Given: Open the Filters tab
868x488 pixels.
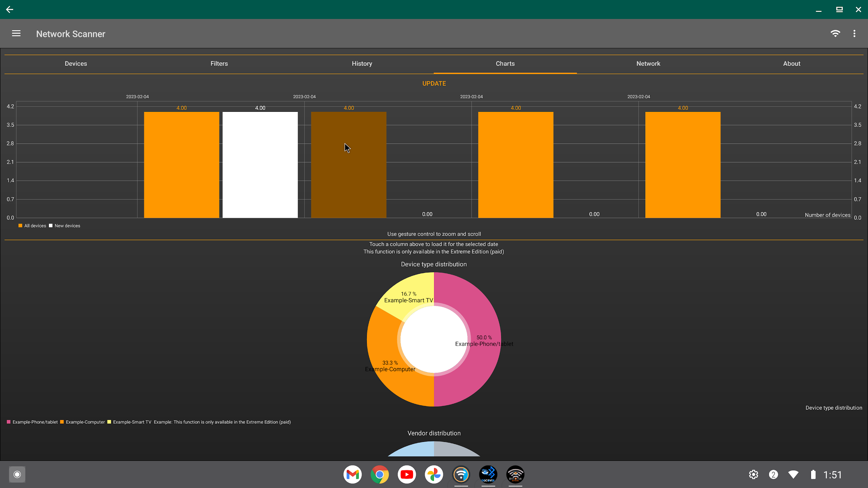Looking at the screenshot, I should click(x=219, y=64).
